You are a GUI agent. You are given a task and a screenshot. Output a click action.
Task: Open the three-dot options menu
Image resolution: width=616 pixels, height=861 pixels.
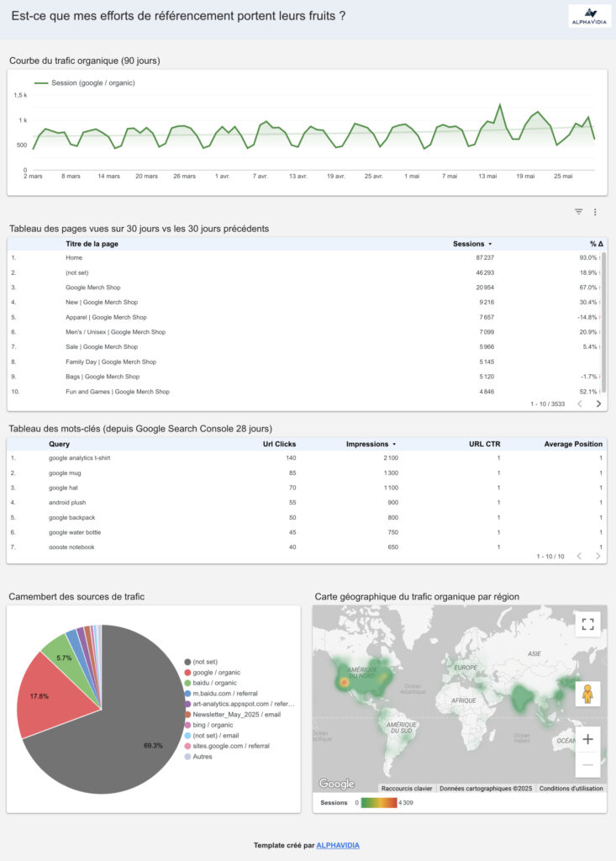pyautogui.click(x=595, y=212)
